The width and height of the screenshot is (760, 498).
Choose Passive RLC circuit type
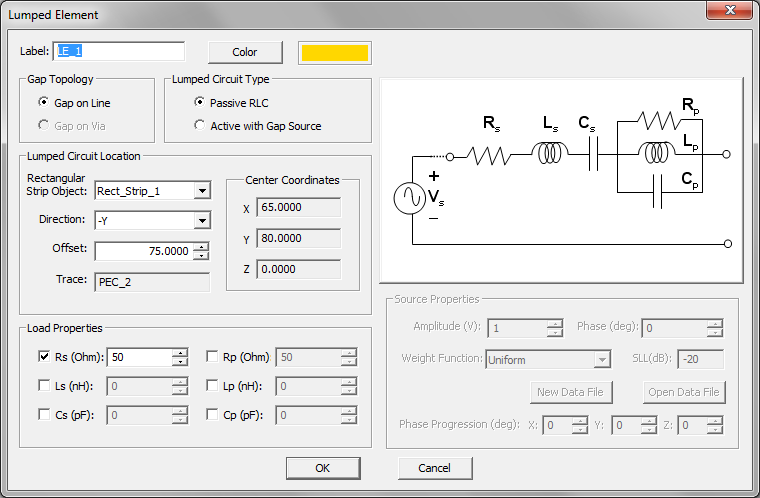[x=199, y=102]
